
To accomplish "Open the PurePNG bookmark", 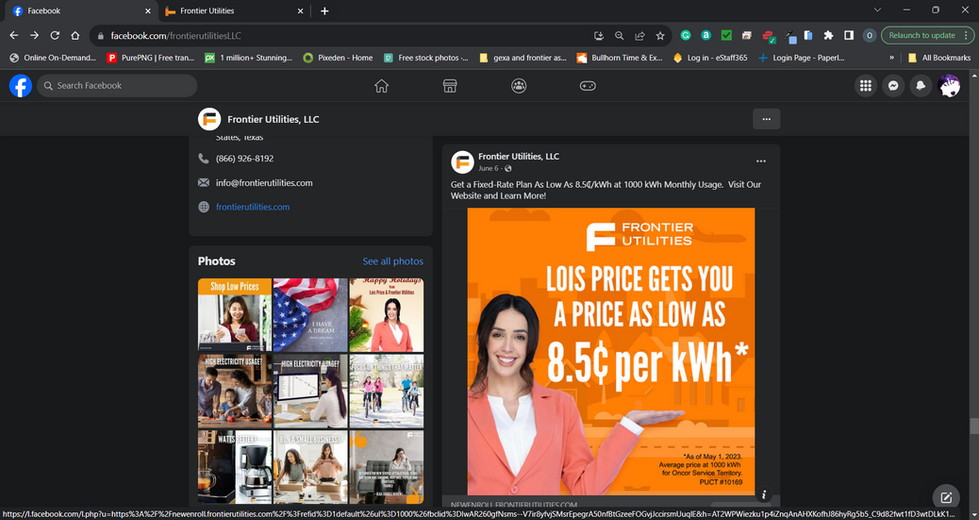I will pos(151,57).
